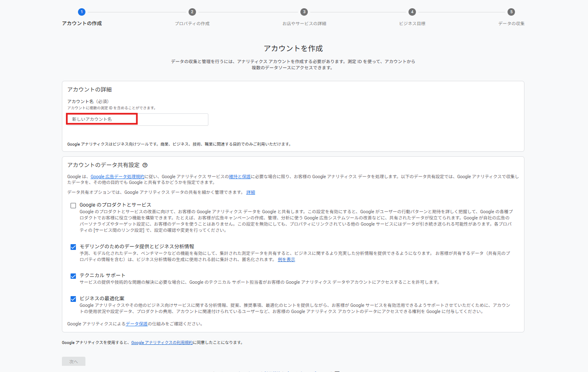Click the help icon beside アカウントのデータ共有設定

pos(145,165)
